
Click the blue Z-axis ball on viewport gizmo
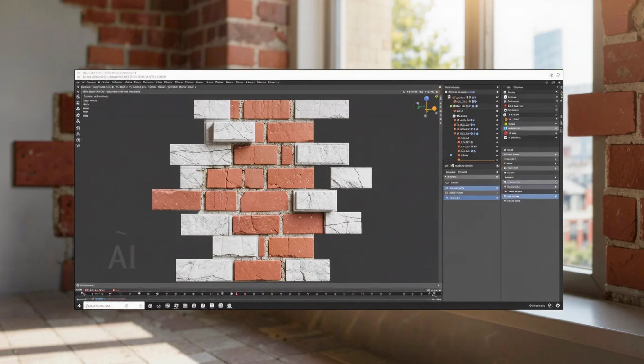427,99
